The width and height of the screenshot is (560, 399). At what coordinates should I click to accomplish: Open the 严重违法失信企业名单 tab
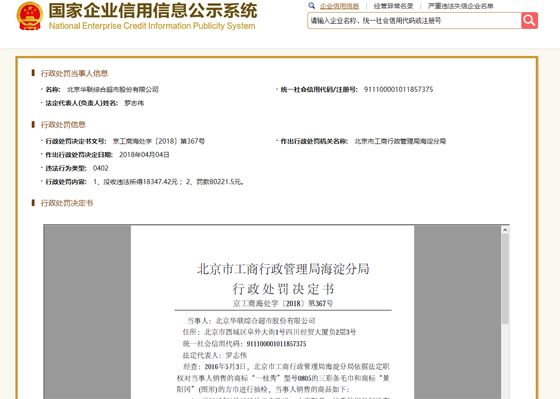click(x=460, y=6)
